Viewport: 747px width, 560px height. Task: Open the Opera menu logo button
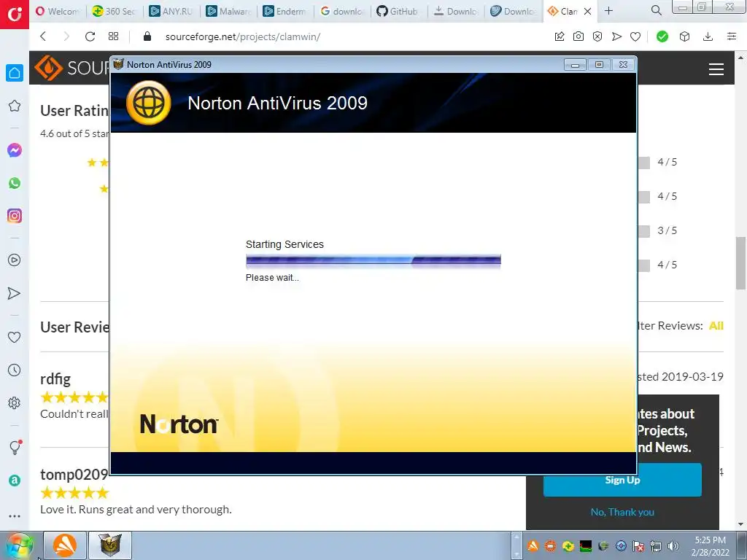point(15,15)
